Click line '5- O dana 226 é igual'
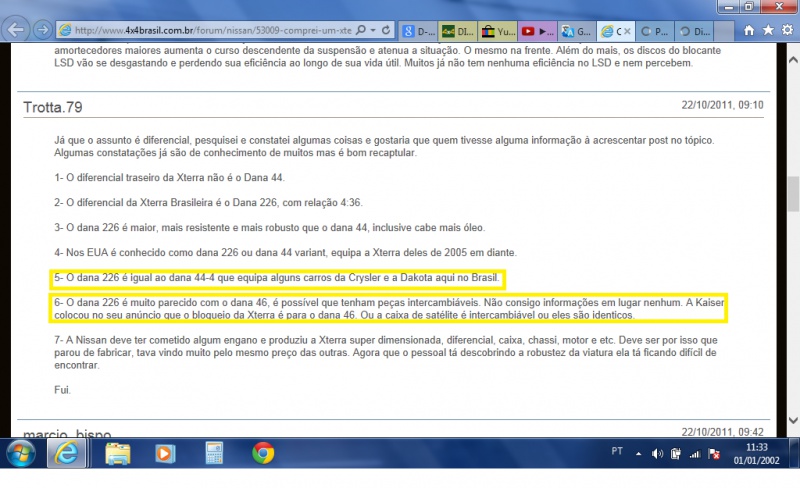Screen dimensions: 800x488 (277, 278)
